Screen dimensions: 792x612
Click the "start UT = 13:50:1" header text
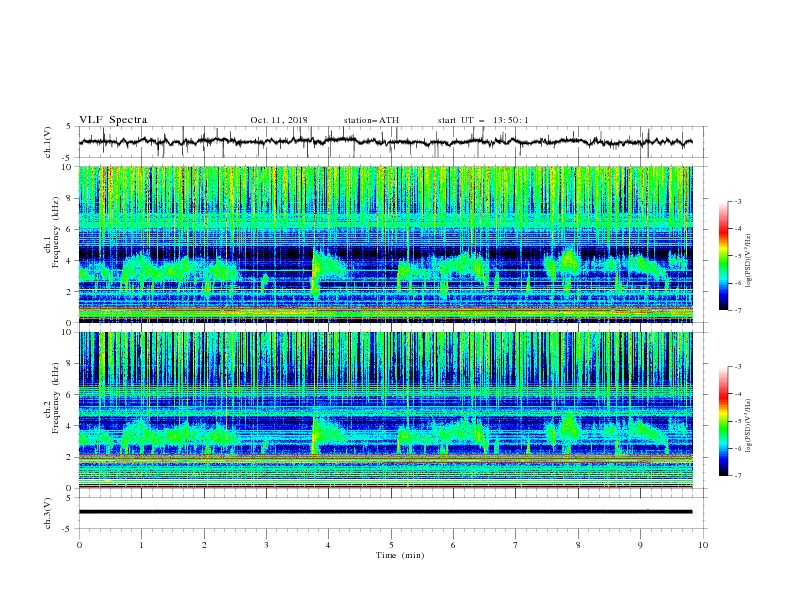click(483, 120)
